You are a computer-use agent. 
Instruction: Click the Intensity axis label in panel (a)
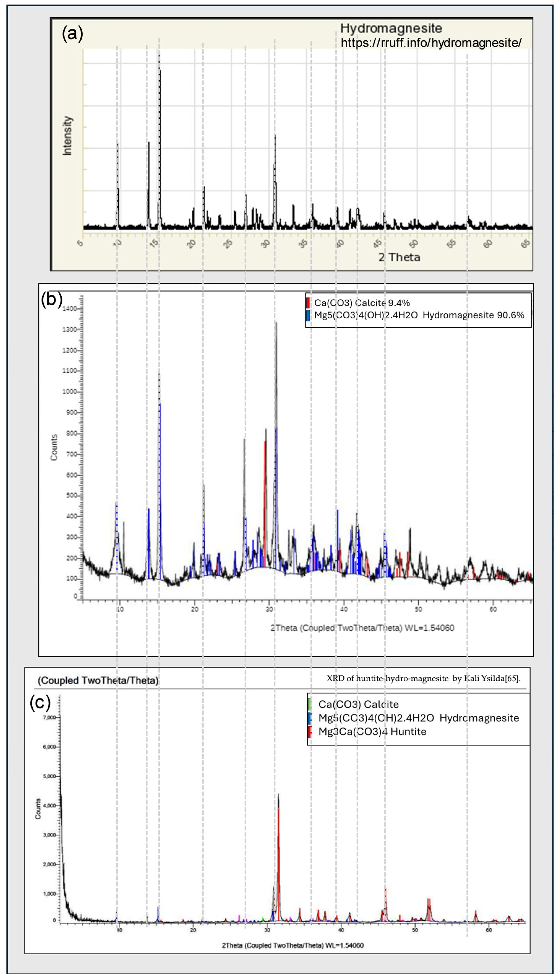point(67,136)
